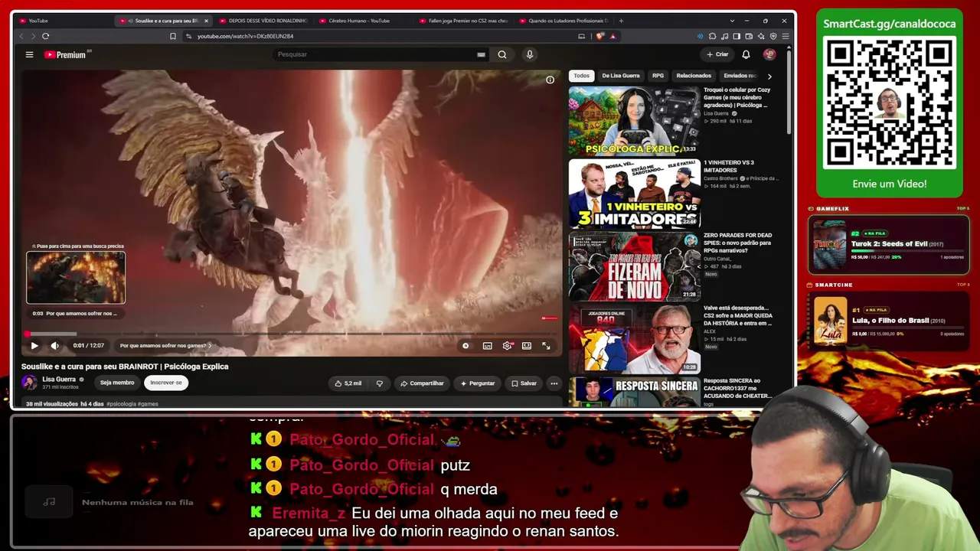This screenshot has width=980, height=551.
Task: Click the seek preview thumbnail at 0:03
Action: click(76, 278)
